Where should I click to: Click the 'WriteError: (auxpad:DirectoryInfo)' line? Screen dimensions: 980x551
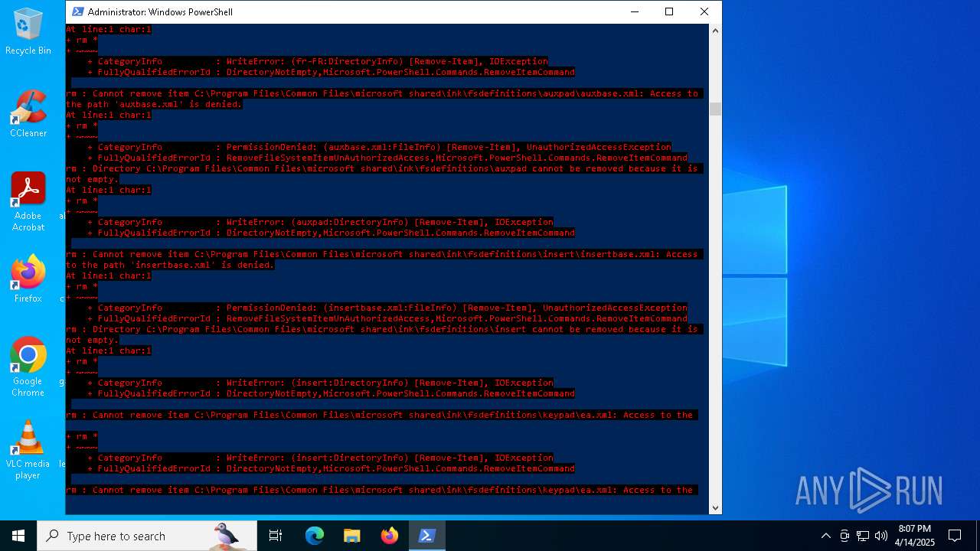click(320, 222)
